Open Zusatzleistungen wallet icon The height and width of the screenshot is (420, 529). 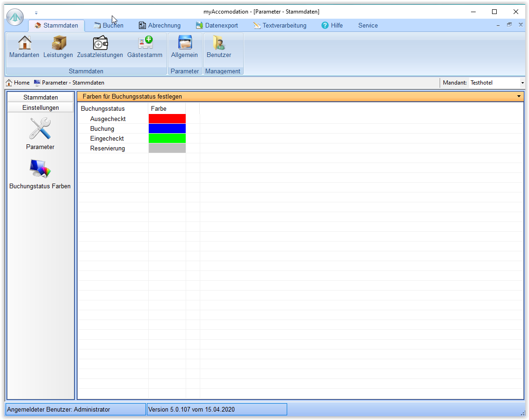tap(100, 43)
